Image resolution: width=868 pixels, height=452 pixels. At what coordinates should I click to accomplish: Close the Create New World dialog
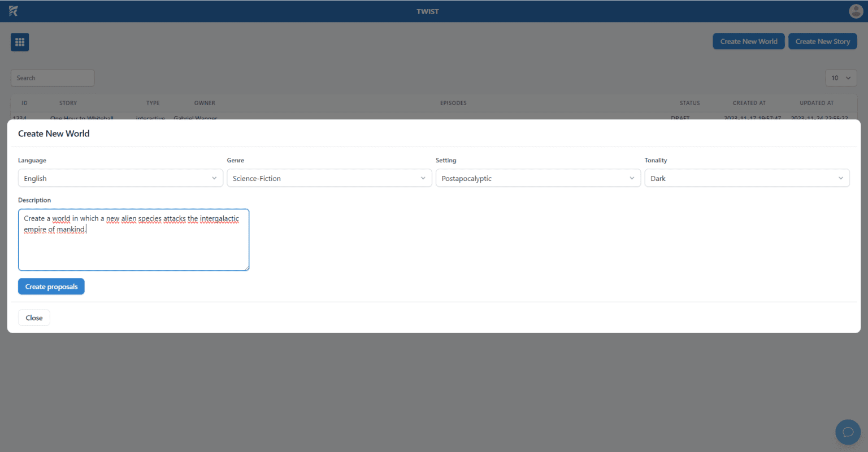pyautogui.click(x=33, y=317)
